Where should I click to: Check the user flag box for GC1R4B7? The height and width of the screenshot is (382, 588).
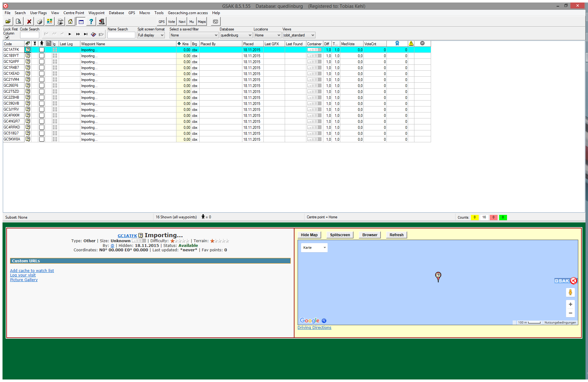pos(42,68)
